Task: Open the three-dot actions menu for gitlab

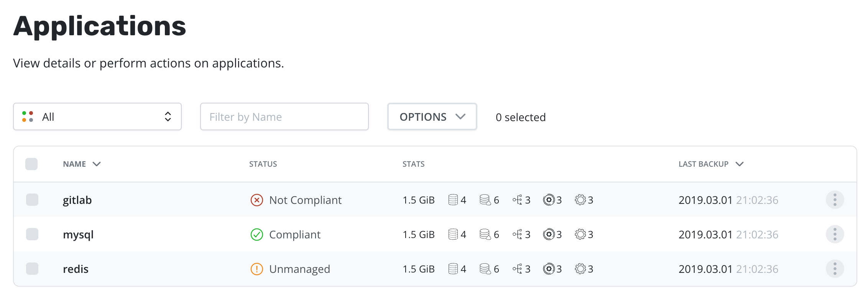Action: tap(835, 200)
